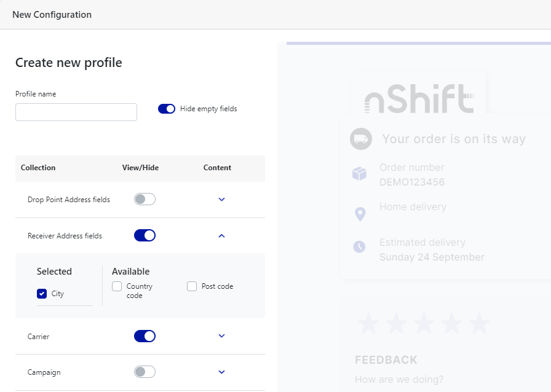Expand the Drop Point Address fields content
The image size is (551, 392).
[222, 200]
